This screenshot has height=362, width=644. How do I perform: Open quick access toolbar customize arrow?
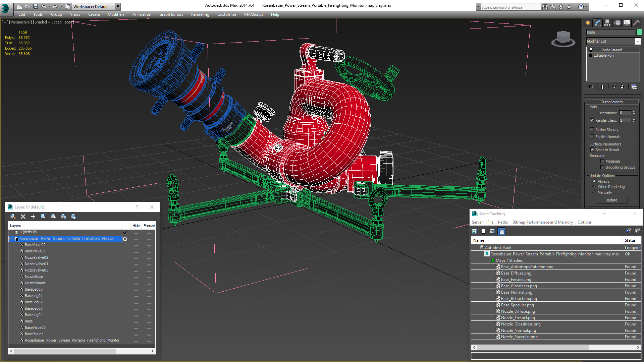click(x=118, y=6)
